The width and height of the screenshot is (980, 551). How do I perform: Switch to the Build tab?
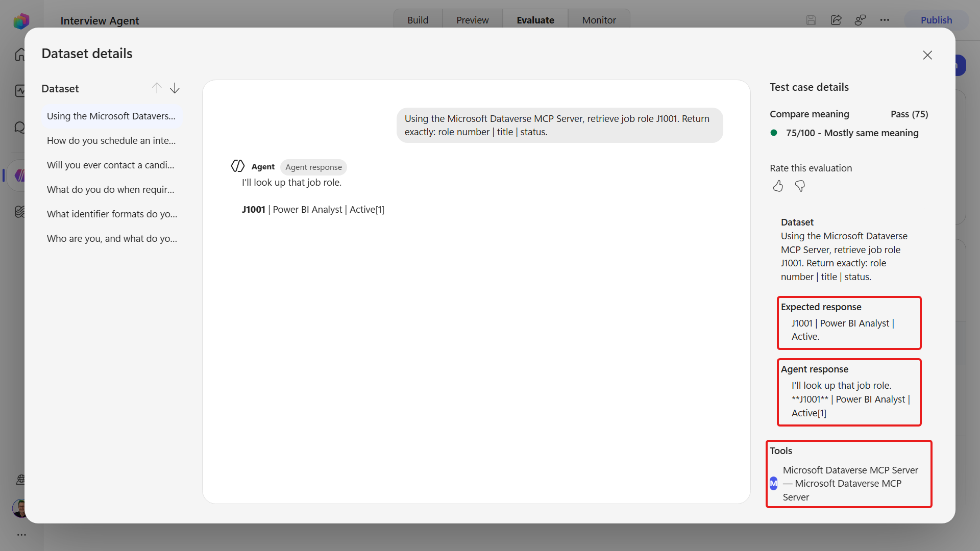tap(418, 20)
